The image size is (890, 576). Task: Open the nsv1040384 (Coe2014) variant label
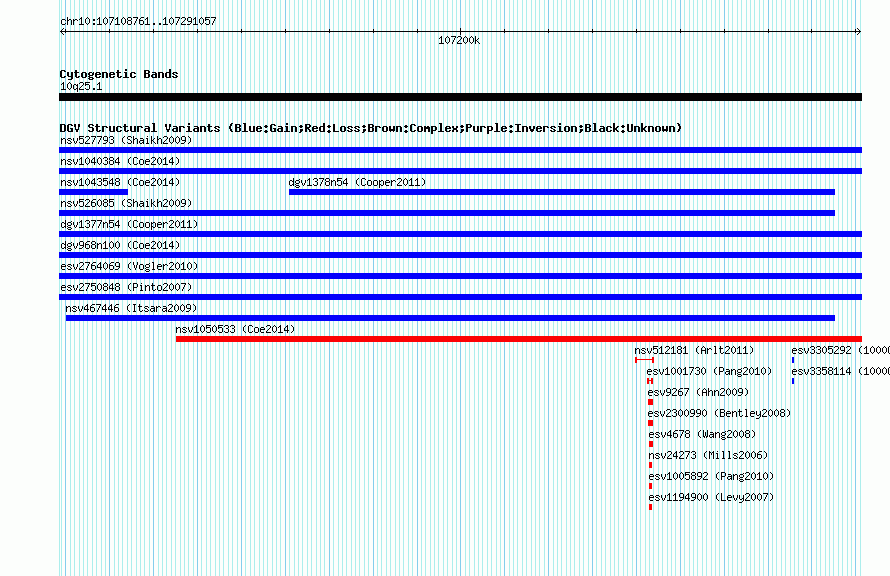pyautogui.click(x=120, y=161)
